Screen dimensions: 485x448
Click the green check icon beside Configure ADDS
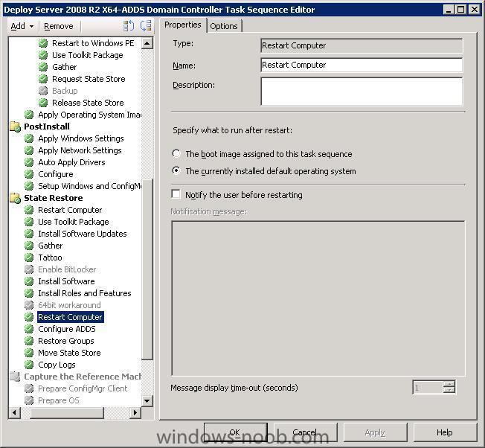29,329
